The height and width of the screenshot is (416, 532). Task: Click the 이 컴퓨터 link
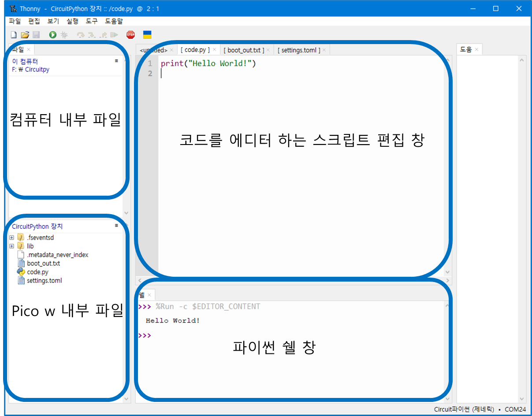(25, 62)
